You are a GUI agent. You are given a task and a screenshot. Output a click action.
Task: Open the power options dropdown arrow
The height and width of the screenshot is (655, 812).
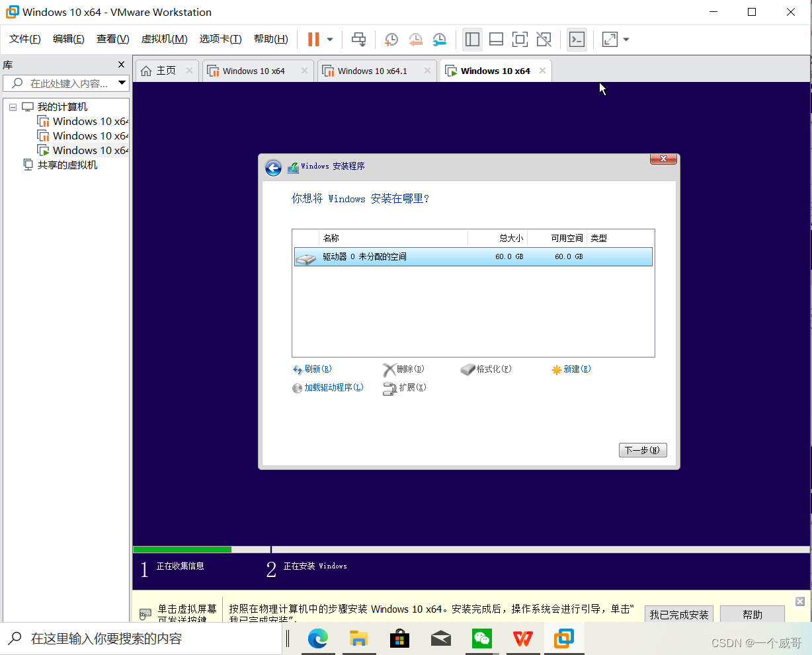pyautogui.click(x=330, y=39)
